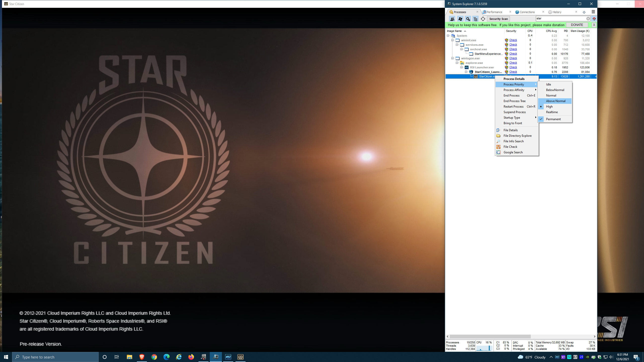Viewport: 644px width, 362px height.
Task: Click the Cortana circle on the taskbar
Action: (105, 357)
